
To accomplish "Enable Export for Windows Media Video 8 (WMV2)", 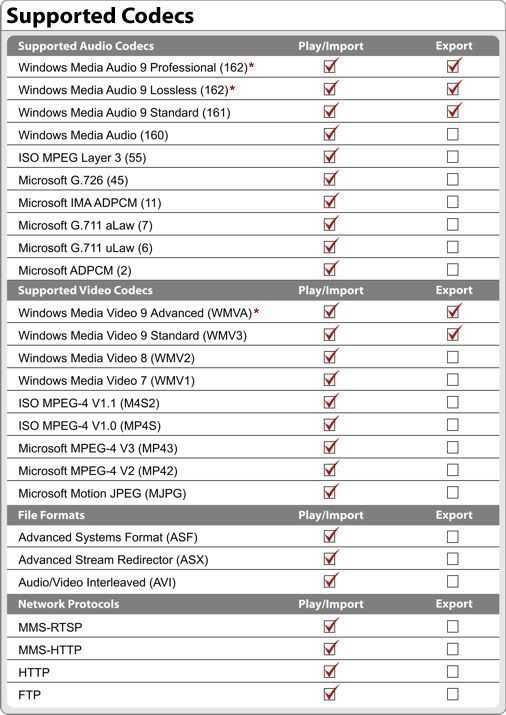I will click(453, 357).
